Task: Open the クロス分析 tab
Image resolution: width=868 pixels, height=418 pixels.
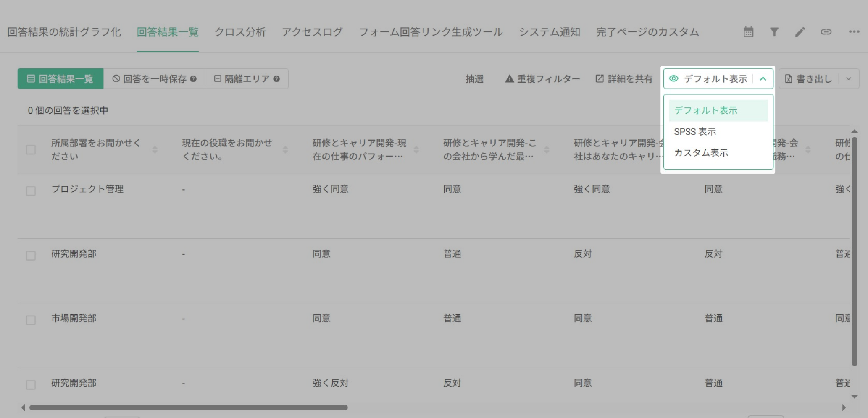Action: click(x=240, y=32)
